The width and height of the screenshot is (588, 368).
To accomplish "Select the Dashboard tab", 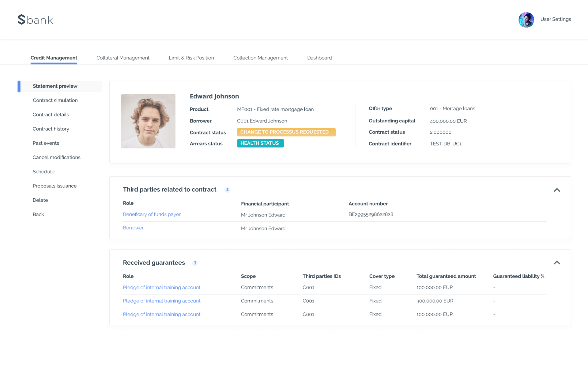I will pos(319,58).
